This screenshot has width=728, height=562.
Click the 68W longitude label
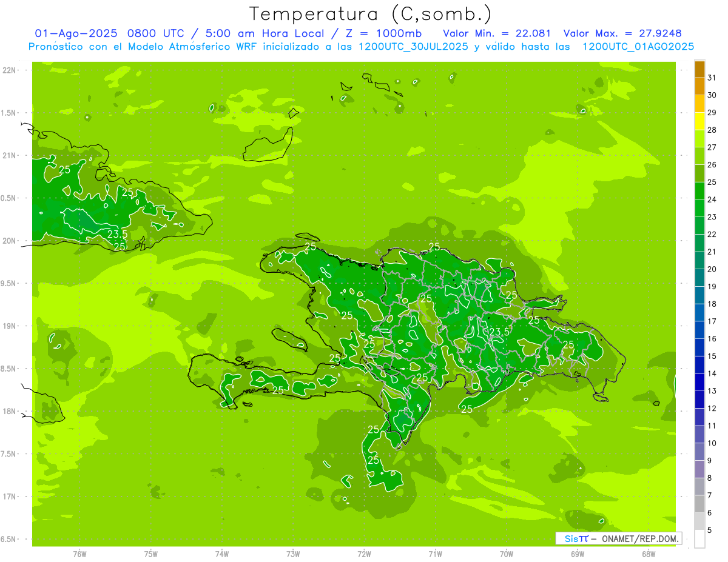coord(649,554)
